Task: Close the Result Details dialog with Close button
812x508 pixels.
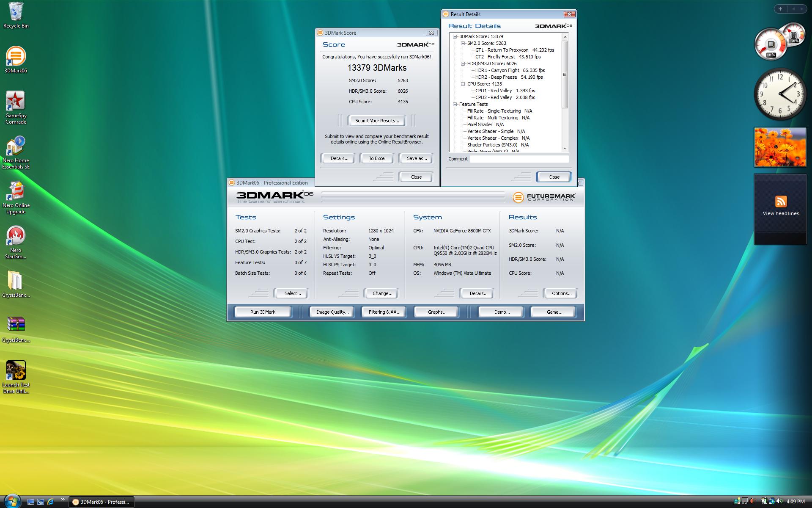Action: coord(554,177)
